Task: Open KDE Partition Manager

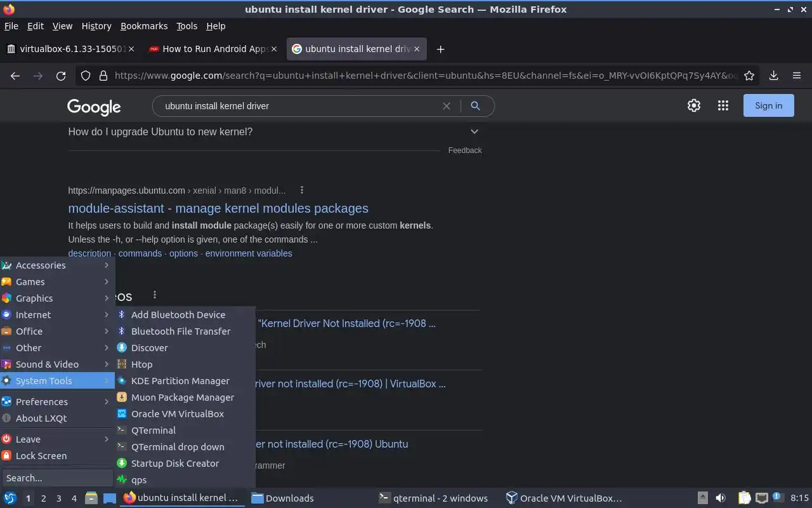Action: [185, 381]
